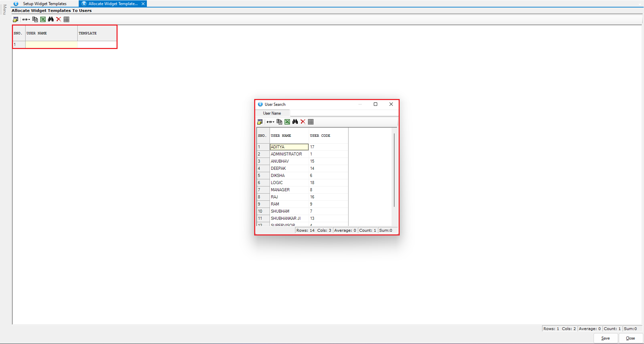Click binoculars find icon in main toolbar
Viewport: 644px width, 344px height.
click(x=51, y=19)
